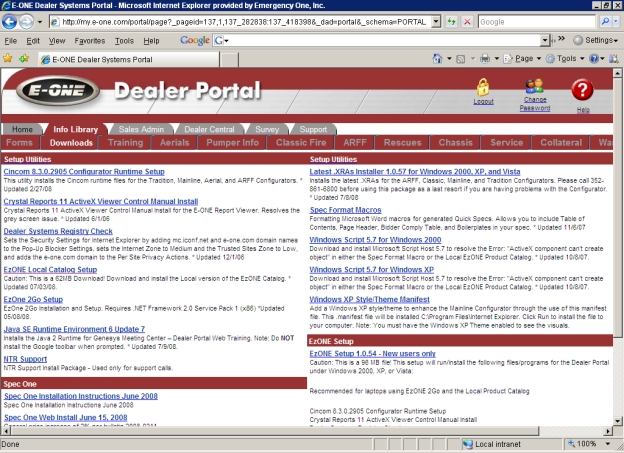Open Cincom Configurator Runtime Setup link

pyautogui.click(x=84, y=172)
